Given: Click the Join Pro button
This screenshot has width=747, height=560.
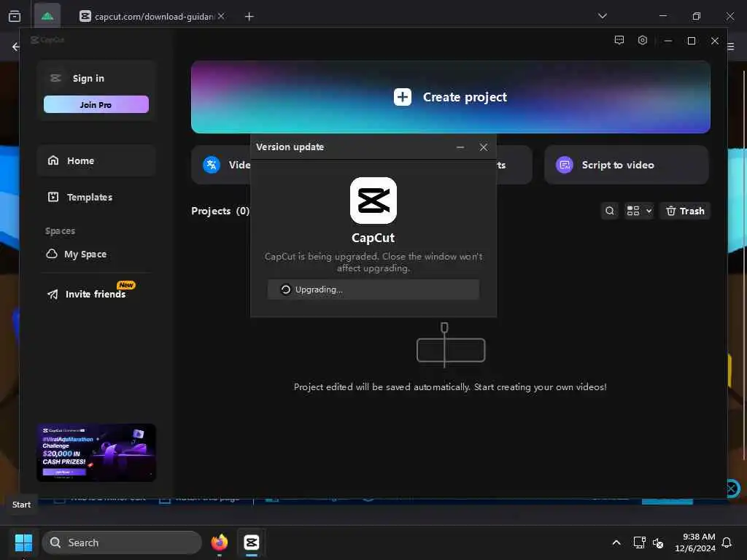Looking at the screenshot, I should (x=96, y=104).
